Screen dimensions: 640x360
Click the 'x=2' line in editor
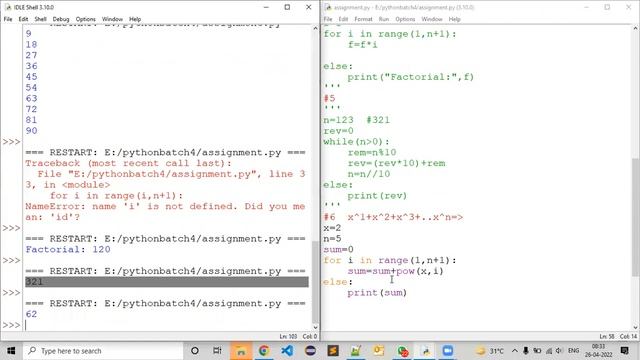(x=332, y=228)
